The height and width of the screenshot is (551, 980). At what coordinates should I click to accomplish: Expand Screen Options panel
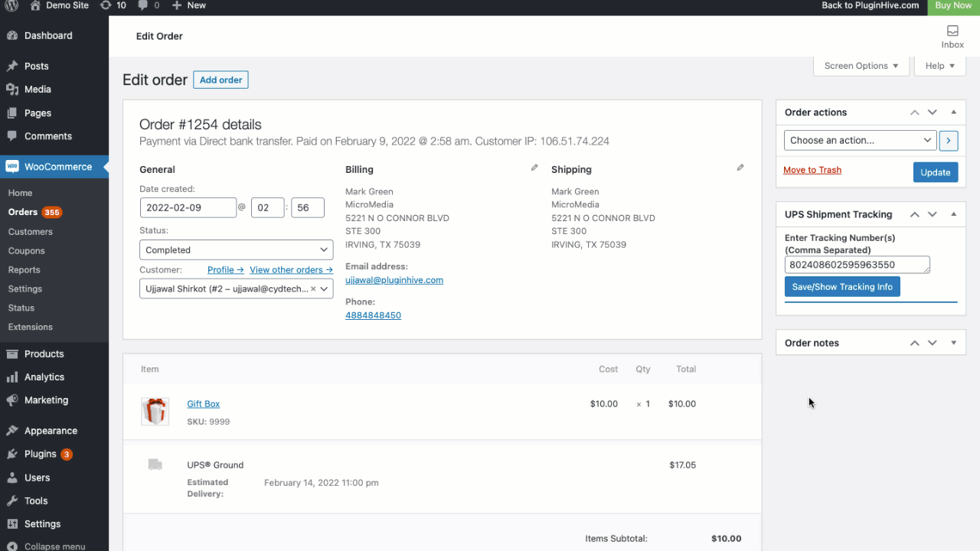(x=861, y=66)
